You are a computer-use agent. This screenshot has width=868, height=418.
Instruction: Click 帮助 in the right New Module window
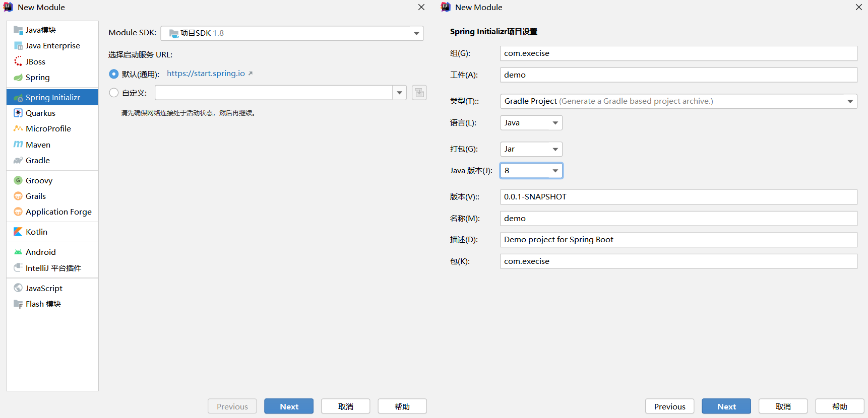pyautogui.click(x=840, y=406)
